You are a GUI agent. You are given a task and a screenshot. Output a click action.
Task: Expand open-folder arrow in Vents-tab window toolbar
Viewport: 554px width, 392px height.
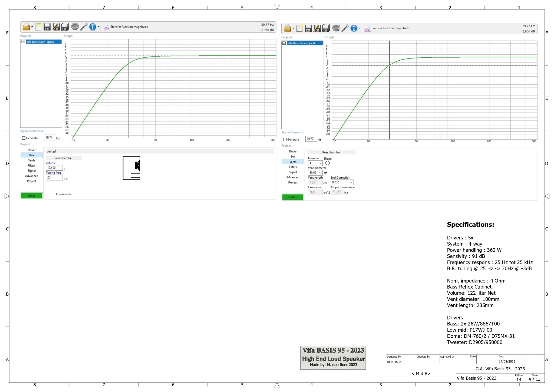(293, 28)
